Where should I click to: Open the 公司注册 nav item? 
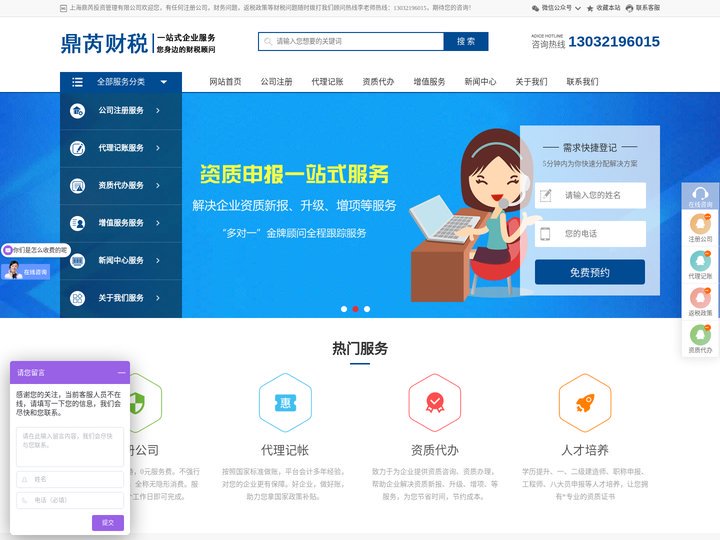click(x=276, y=82)
